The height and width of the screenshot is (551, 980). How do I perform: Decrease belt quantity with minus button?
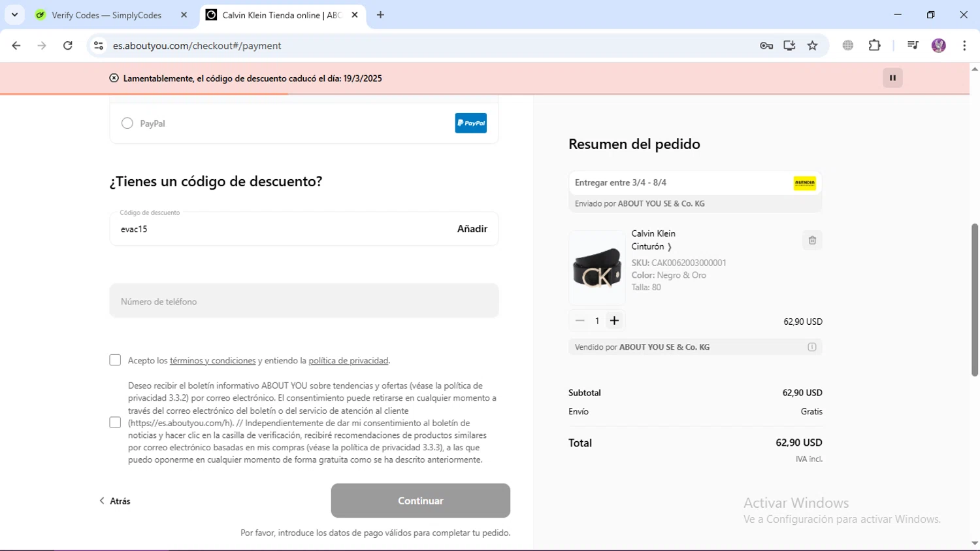[x=580, y=320]
